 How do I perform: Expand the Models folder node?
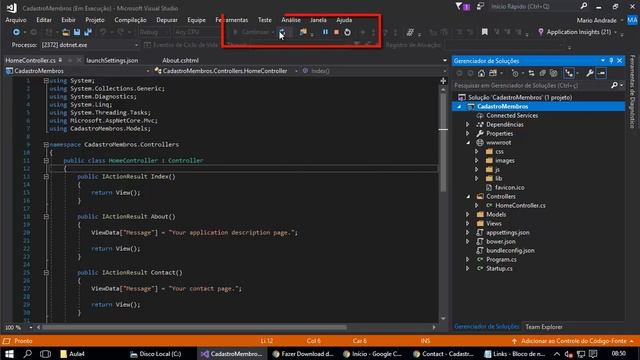click(468, 214)
